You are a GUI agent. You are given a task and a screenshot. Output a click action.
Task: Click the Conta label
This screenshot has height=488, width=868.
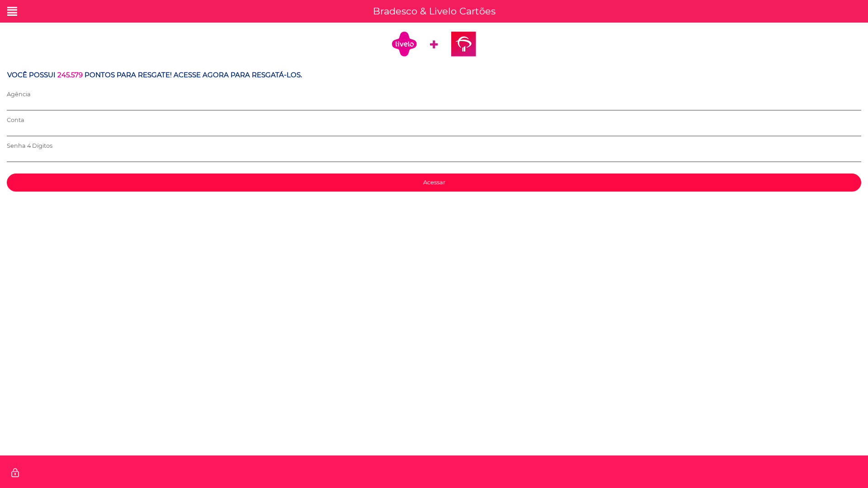[15, 120]
